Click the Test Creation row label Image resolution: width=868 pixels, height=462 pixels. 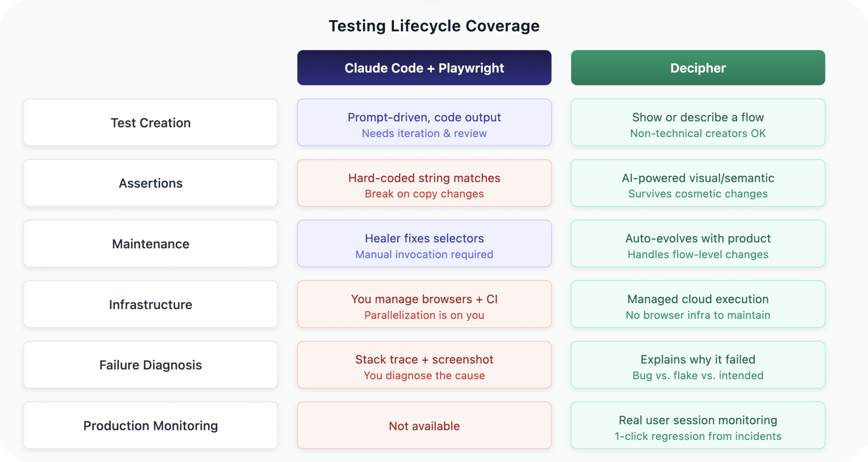pos(150,122)
